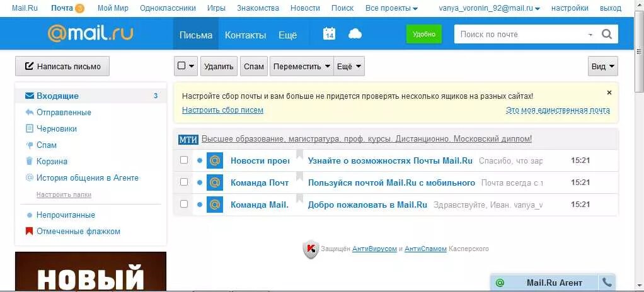This screenshot has width=644, height=292.
Task: Click the @mail.ru logo
Action: coord(90,33)
